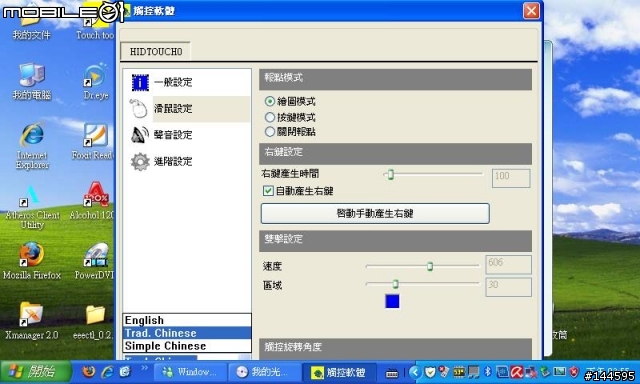The height and width of the screenshot is (384, 640).
Task: Click Firefox icon in quick launch bar
Action: [88, 372]
